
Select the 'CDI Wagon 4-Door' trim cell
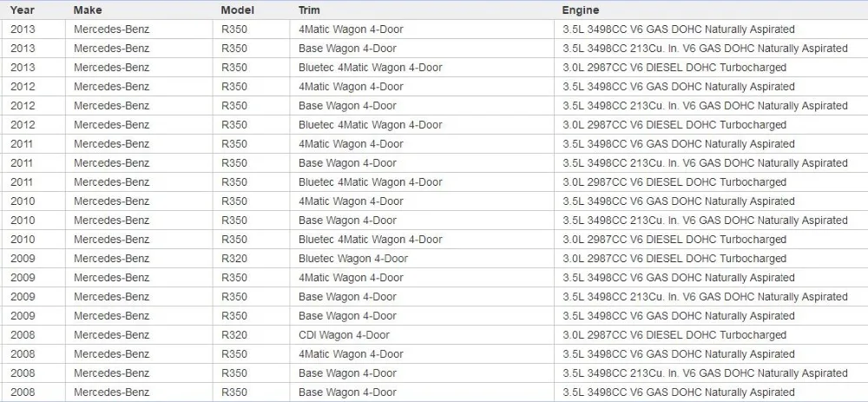point(422,335)
